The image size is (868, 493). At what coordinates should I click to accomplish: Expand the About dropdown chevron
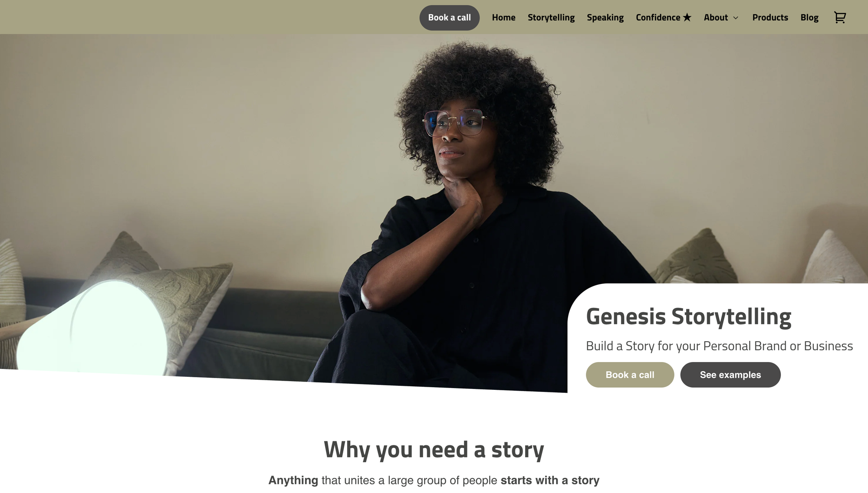[736, 18]
